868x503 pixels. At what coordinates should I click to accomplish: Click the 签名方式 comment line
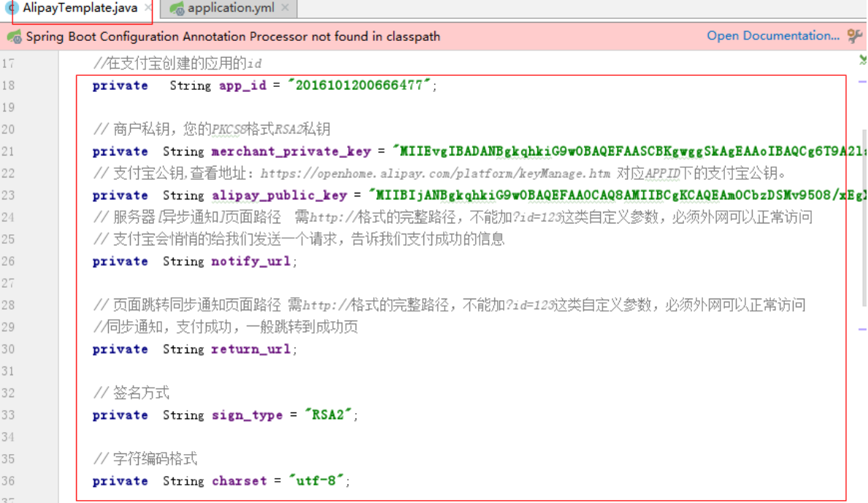(131, 393)
